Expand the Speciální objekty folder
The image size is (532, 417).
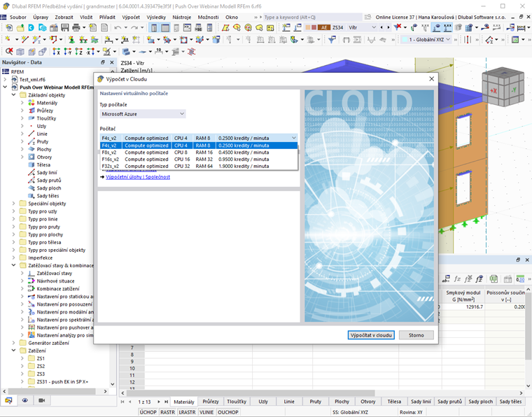(13, 204)
